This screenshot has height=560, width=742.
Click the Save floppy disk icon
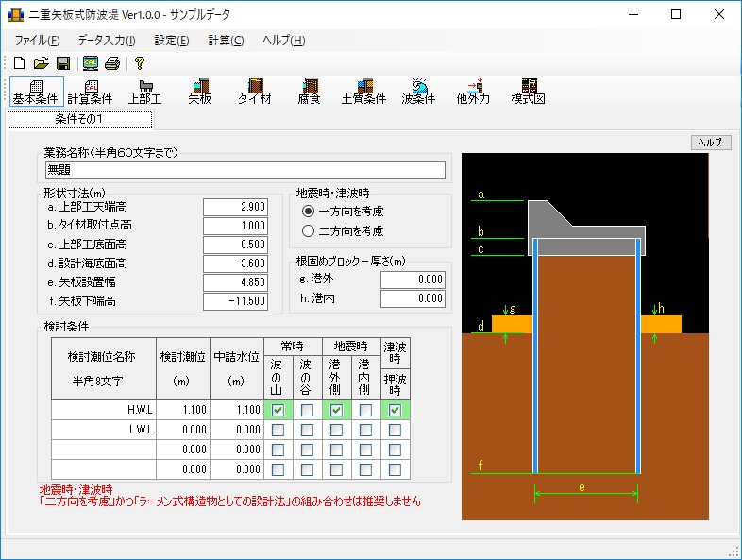(63, 63)
